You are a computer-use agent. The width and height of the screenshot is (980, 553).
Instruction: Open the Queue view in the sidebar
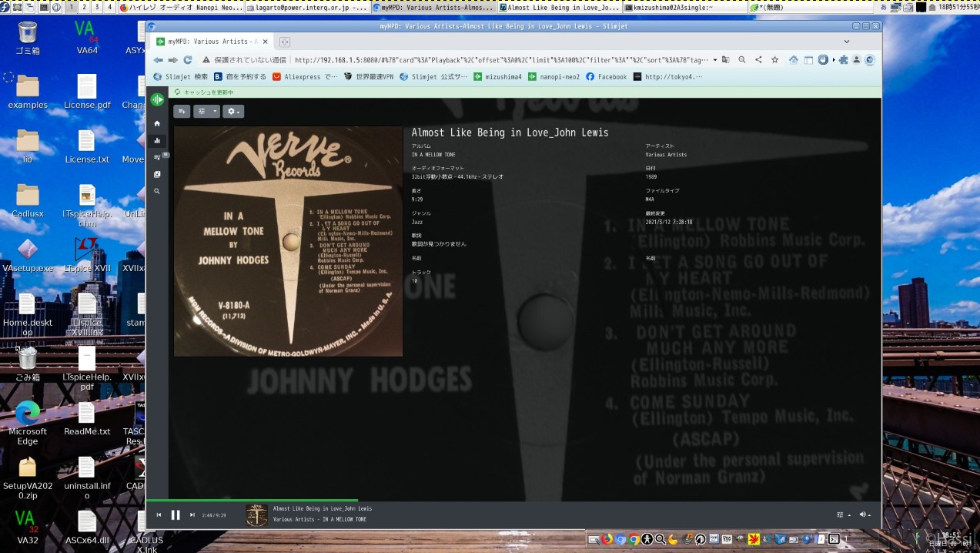tap(157, 157)
